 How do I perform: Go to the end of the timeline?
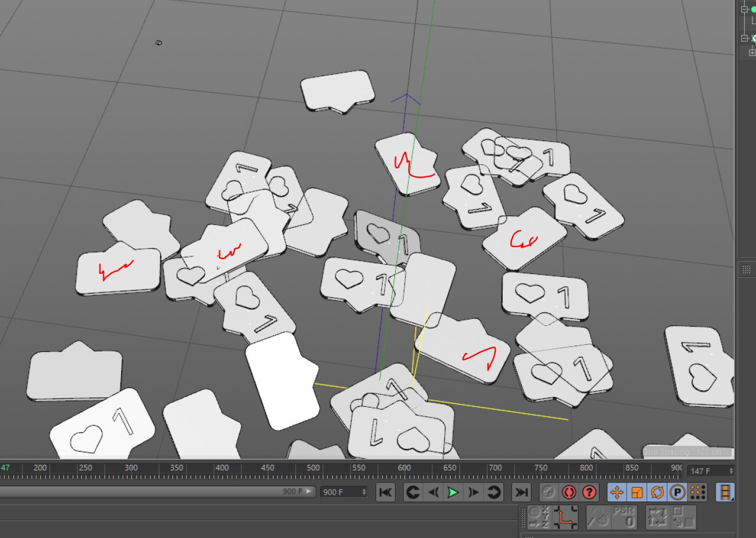(x=521, y=492)
